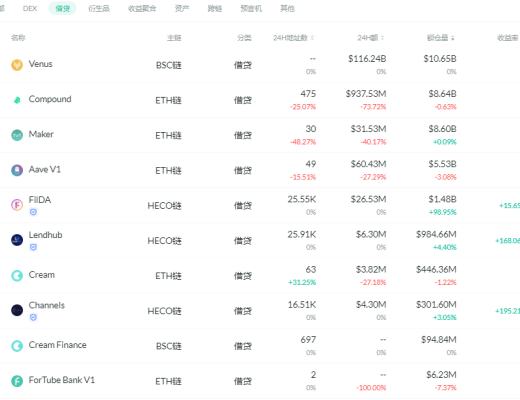Screen dimensions: 520x400
Task: Click the FilDA logo icon
Action: click(17, 204)
